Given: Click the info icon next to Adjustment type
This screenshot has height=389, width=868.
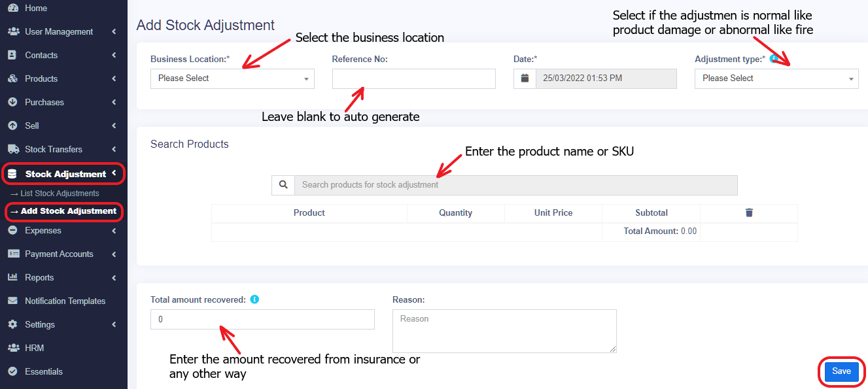Looking at the screenshot, I should pos(775,59).
